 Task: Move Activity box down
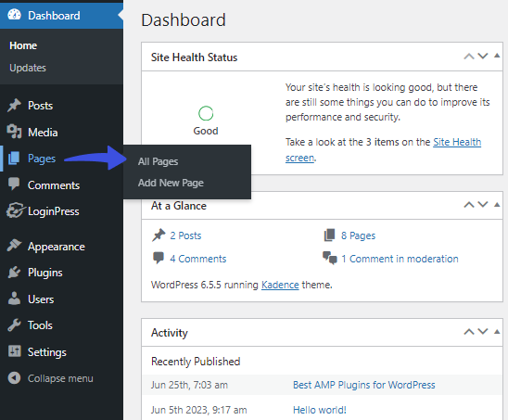[483, 331]
